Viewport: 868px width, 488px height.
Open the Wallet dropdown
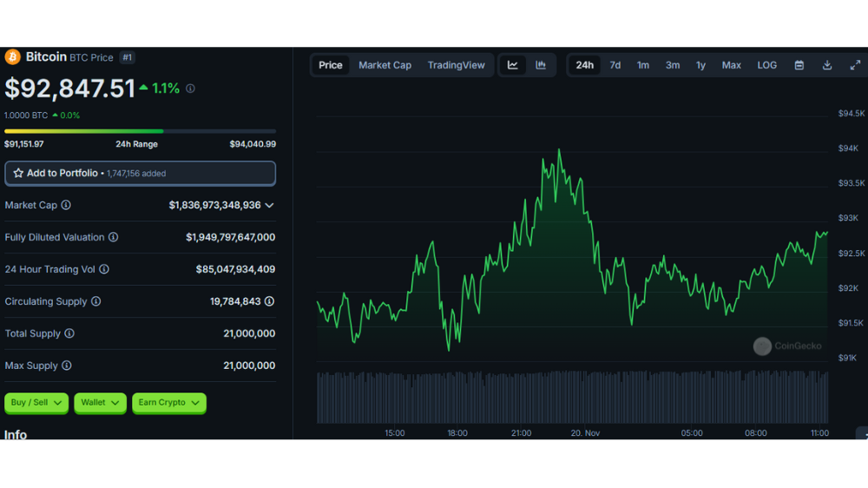coord(100,403)
